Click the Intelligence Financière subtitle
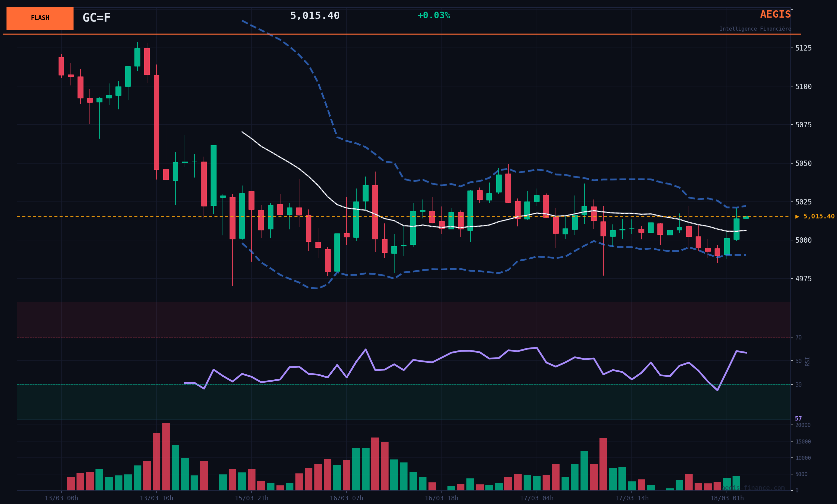837x504 pixels. [x=755, y=29]
